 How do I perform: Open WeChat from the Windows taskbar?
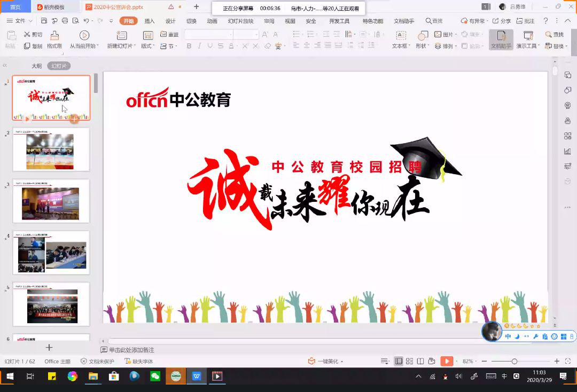(155, 376)
